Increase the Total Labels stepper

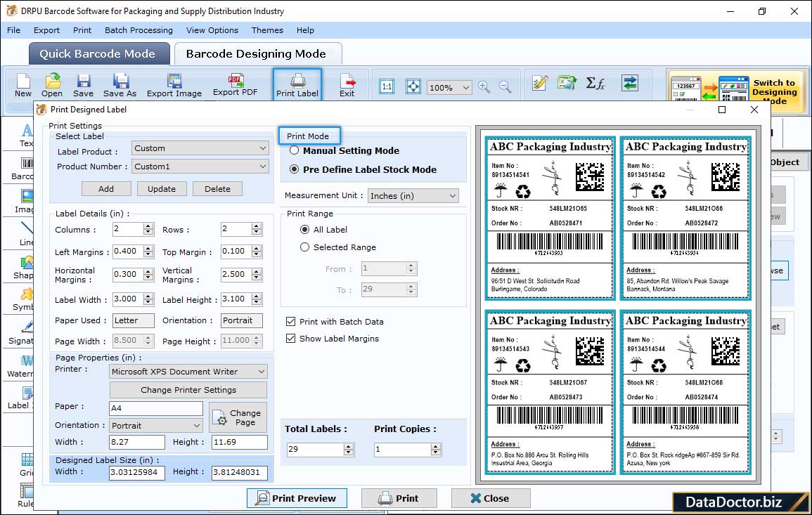(x=349, y=446)
